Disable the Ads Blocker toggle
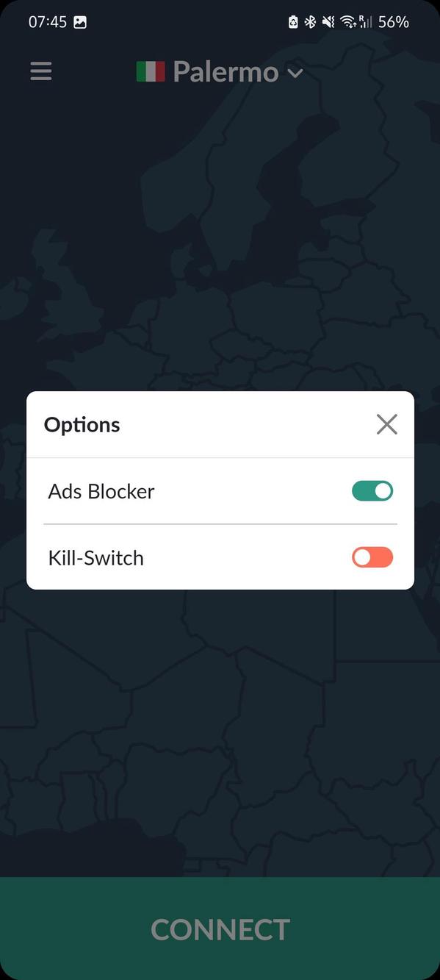 point(372,490)
